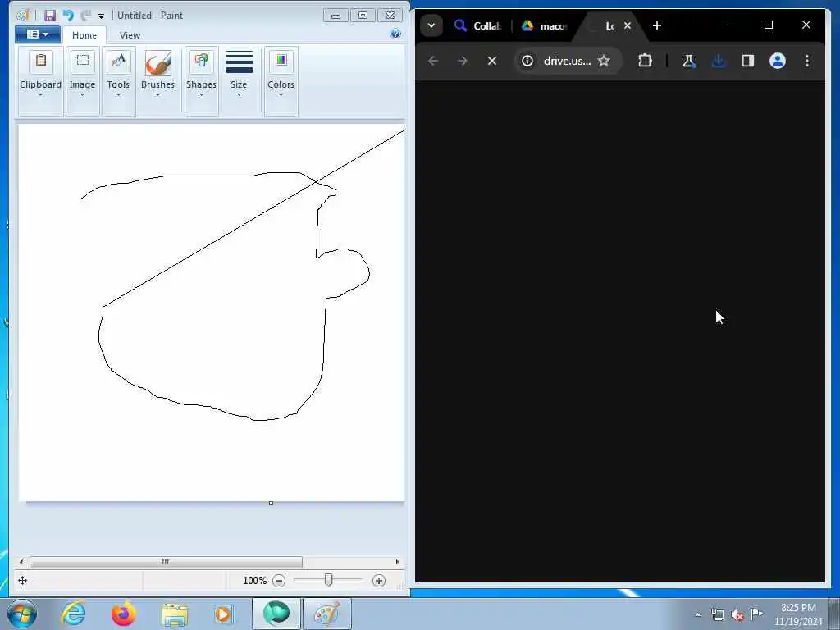
Task: Show hidden tray icons arrow
Action: tap(697, 615)
